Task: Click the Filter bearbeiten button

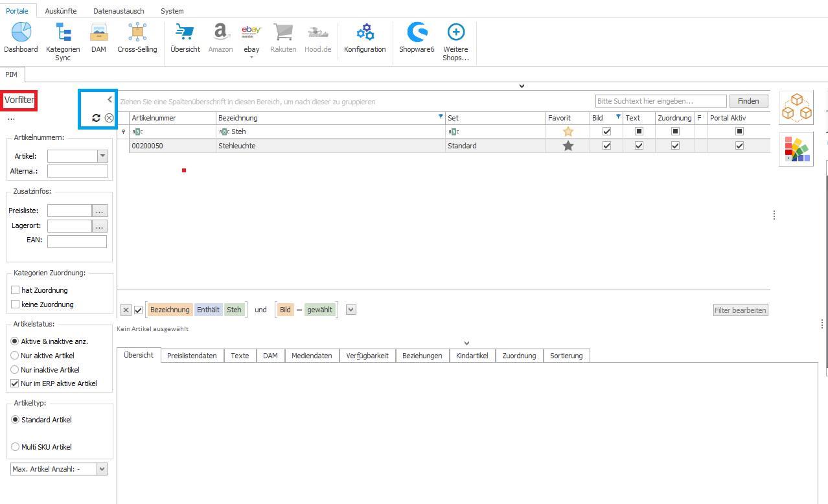Action: click(x=741, y=310)
